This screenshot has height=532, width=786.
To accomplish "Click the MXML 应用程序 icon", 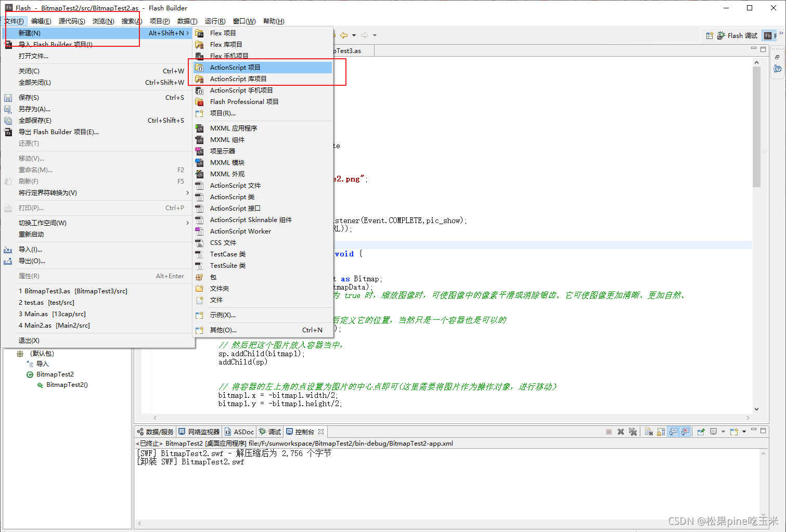I will tap(199, 128).
